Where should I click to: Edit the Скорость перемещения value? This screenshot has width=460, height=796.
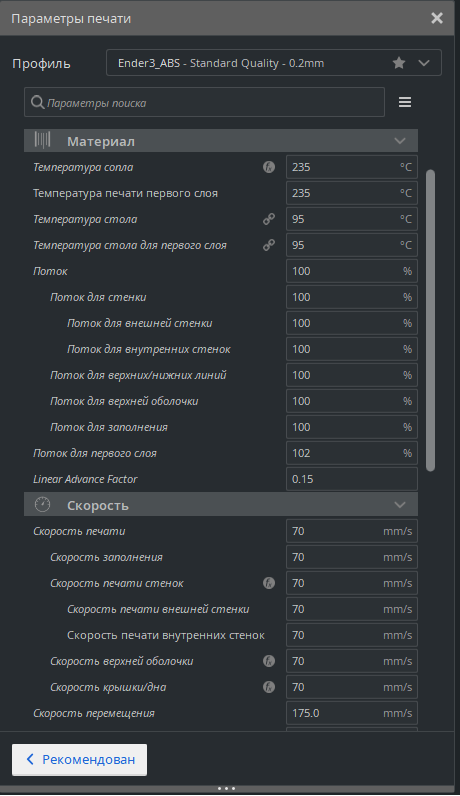click(352, 713)
